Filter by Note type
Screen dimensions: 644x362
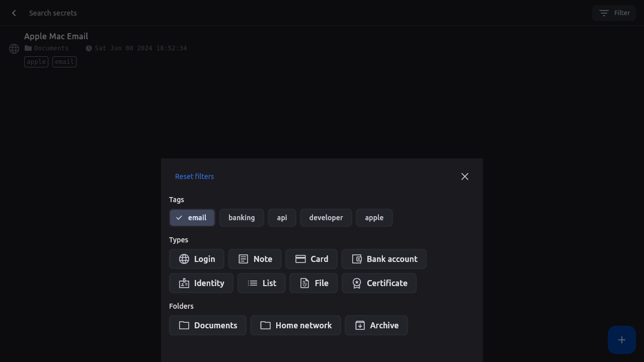(x=255, y=259)
